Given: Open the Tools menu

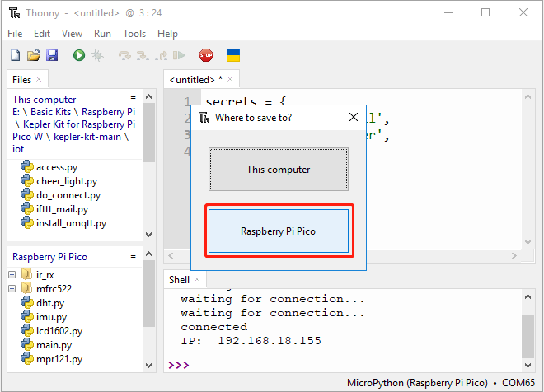Looking at the screenshot, I should tap(134, 34).
